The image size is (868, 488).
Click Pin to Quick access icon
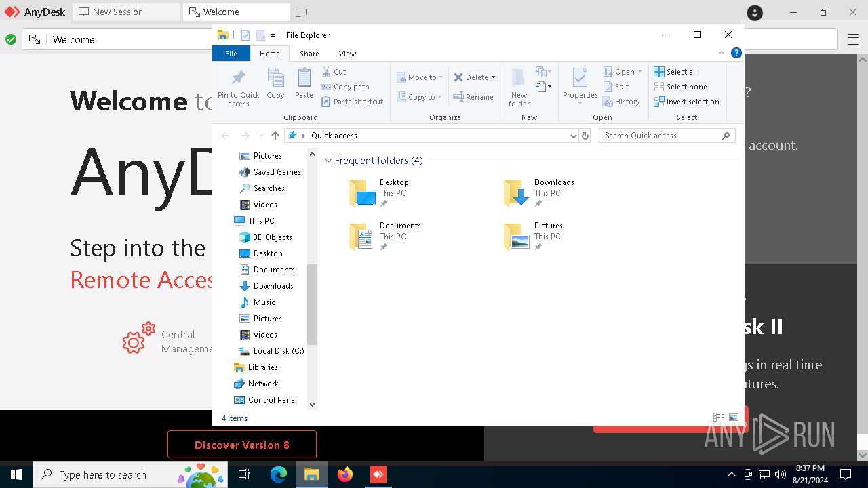[x=238, y=87]
